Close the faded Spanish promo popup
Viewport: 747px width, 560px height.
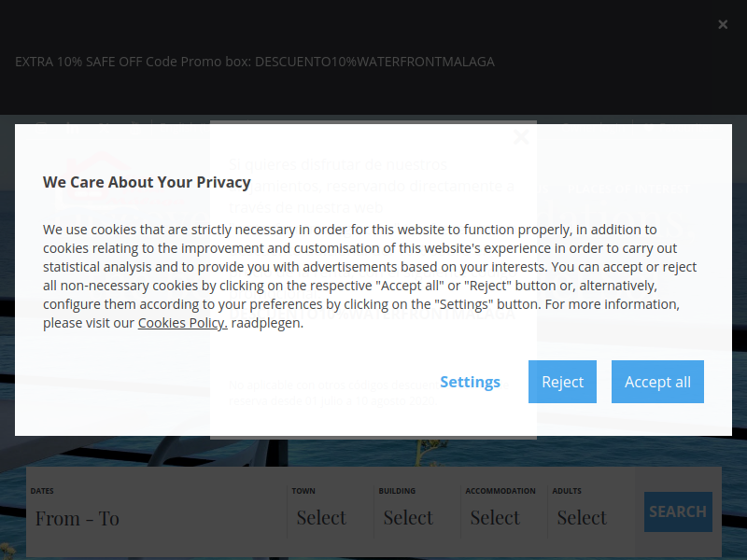point(521,137)
